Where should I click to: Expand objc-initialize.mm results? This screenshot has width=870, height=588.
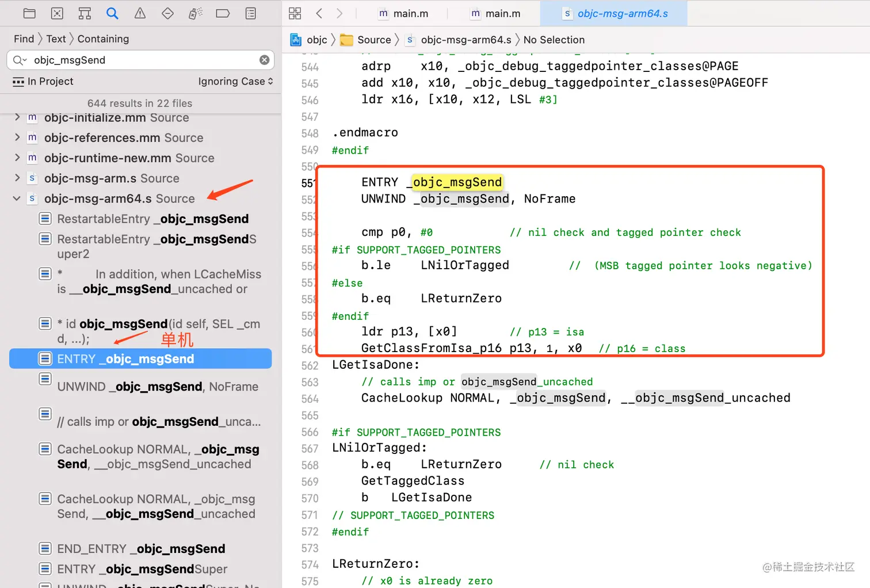point(17,117)
